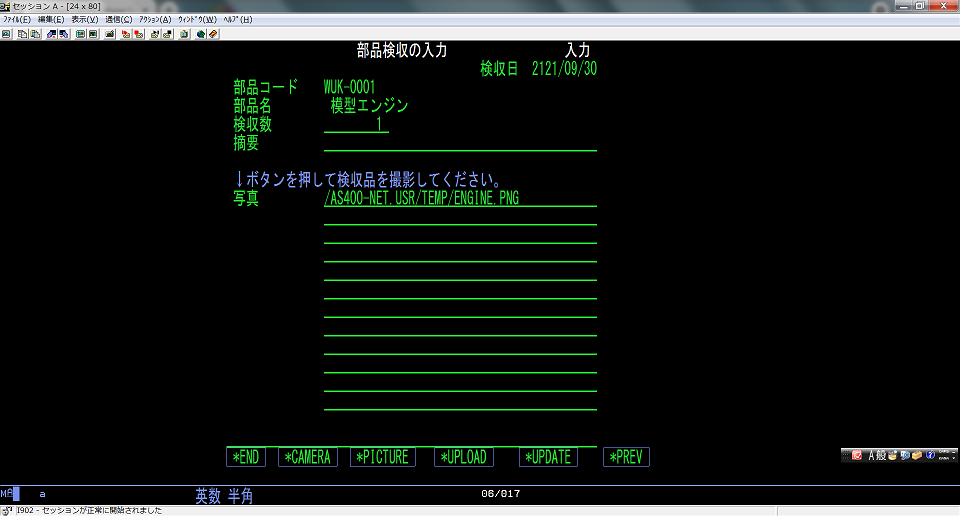The image size is (960, 516).
Task: Click the IME tools box icon
Action: click(x=916, y=455)
